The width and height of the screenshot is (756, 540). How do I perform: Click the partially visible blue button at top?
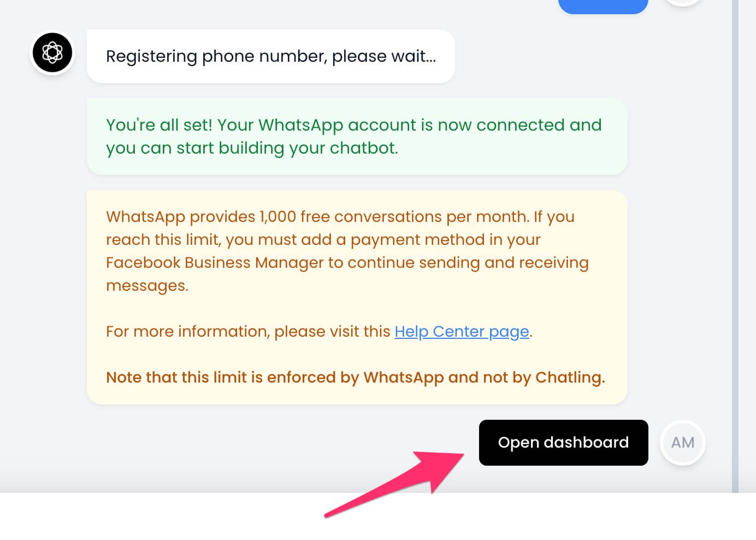[603, 5]
